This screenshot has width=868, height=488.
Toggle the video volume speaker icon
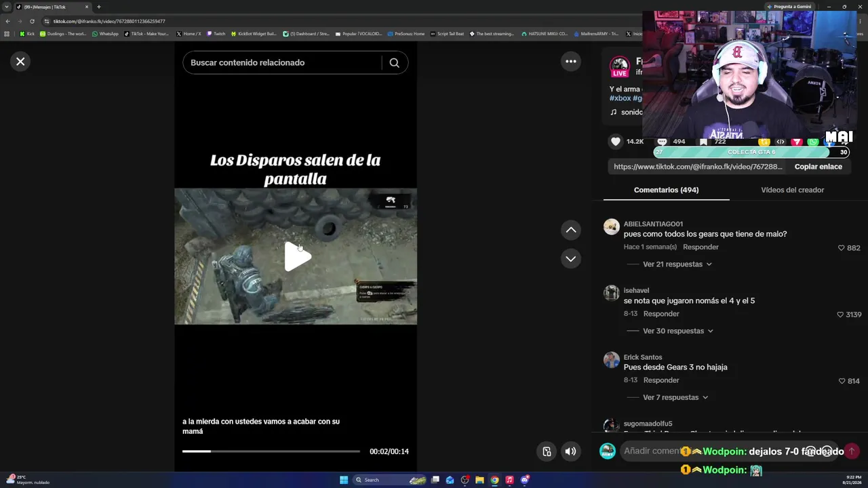point(571,451)
